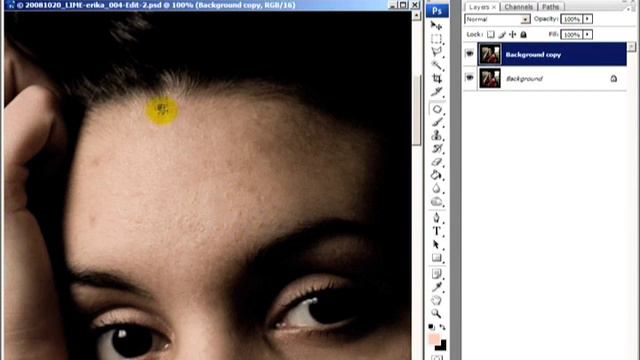640x360 pixels.
Task: Select the Background copy layer name
Action: (533, 55)
